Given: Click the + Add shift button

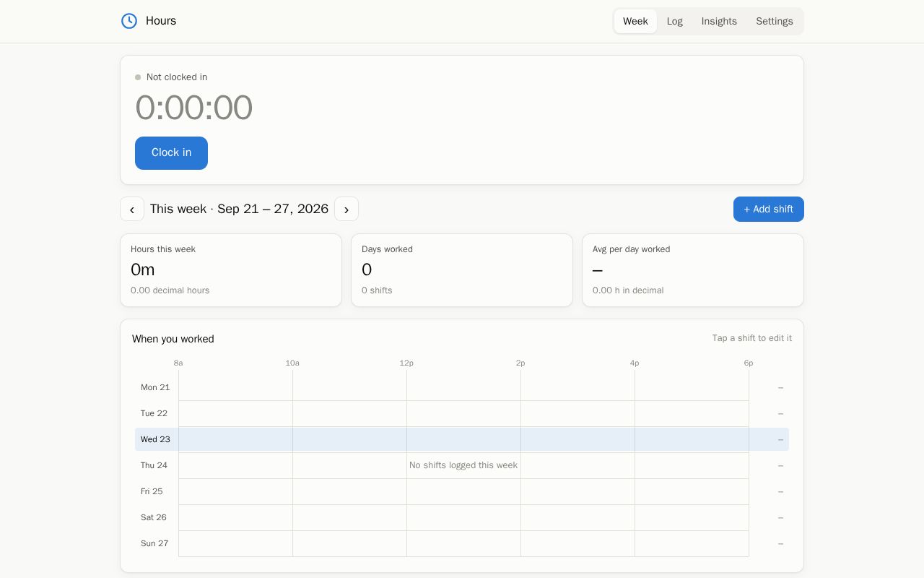Looking at the screenshot, I should pyautogui.click(x=769, y=209).
